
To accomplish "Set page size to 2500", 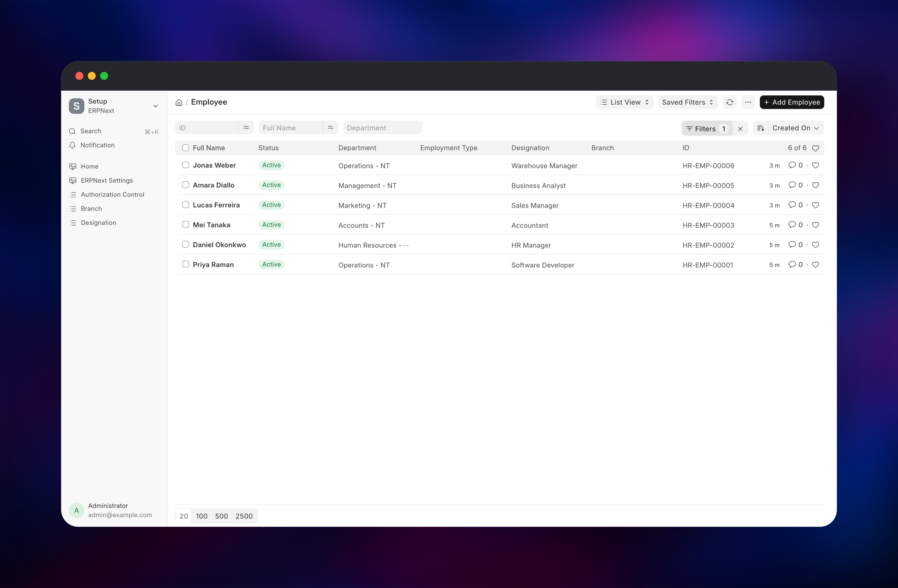I will (x=244, y=516).
